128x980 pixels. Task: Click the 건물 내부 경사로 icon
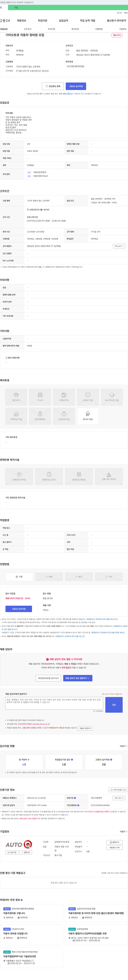coord(109,476)
